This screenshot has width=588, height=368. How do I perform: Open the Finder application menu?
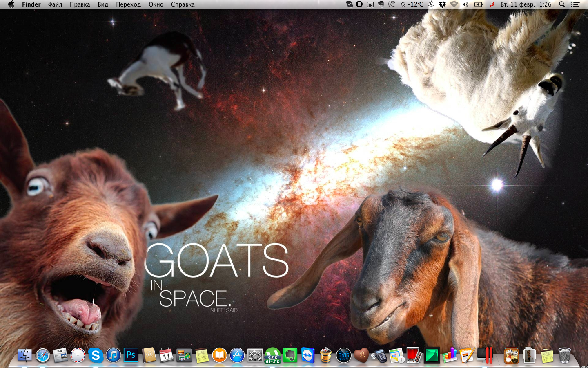click(x=31, y=4)
